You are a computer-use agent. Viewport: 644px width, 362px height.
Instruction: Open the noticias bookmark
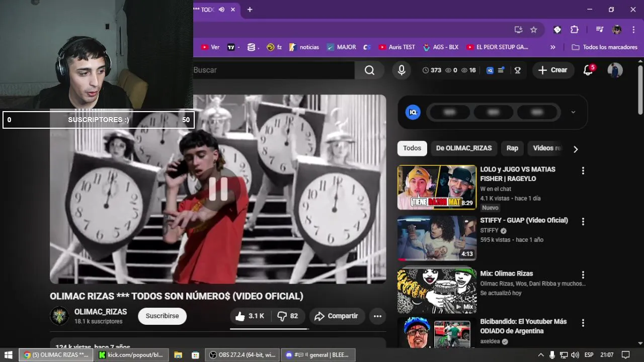point(304,47)
